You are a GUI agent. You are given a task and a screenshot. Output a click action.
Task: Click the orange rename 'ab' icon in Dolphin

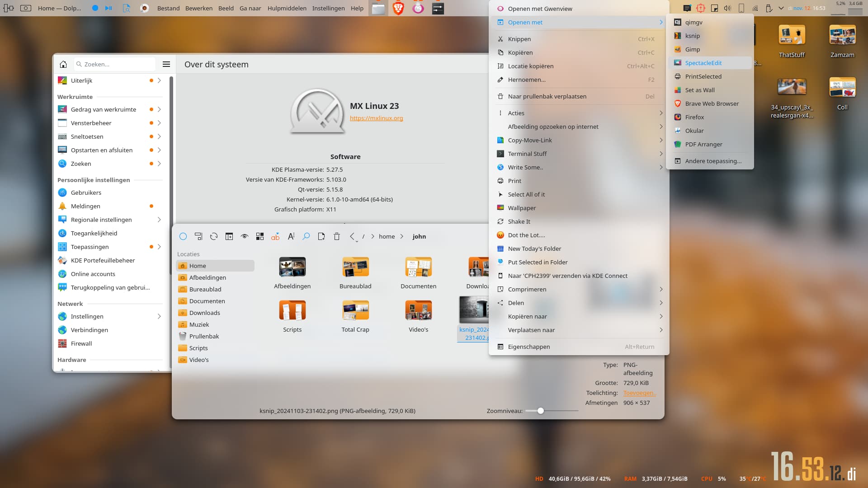point(275,236)
